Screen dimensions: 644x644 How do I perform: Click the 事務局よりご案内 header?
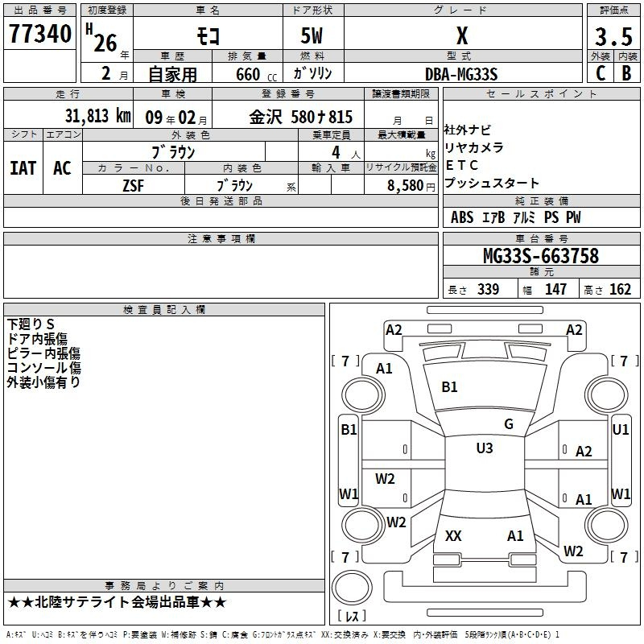[x=164, y=586]
